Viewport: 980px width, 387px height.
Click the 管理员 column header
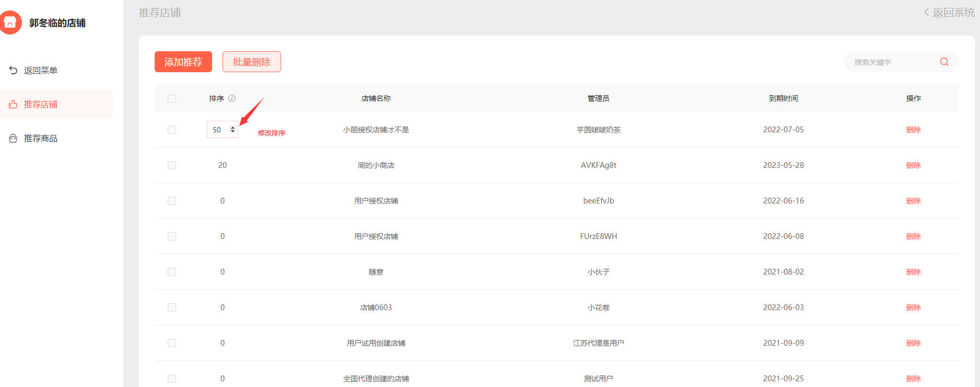tap(599, 98)
